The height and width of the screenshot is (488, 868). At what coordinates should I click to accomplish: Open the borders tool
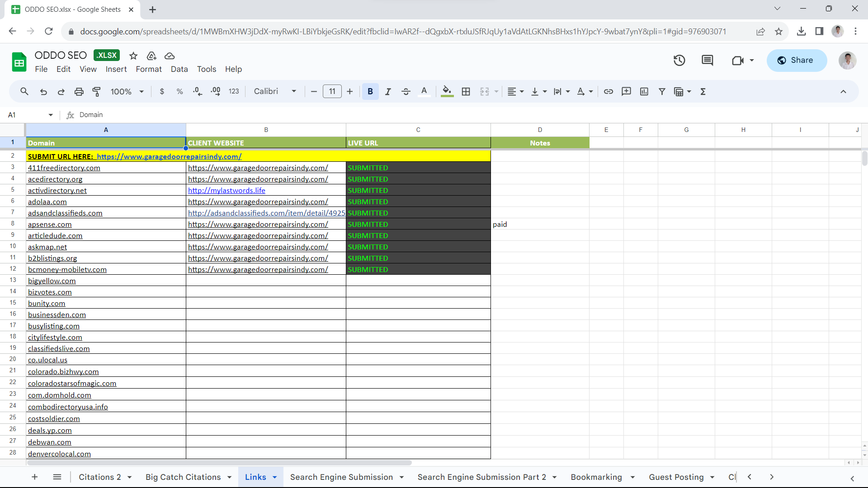pyautogui.click(x=466, y=92)
